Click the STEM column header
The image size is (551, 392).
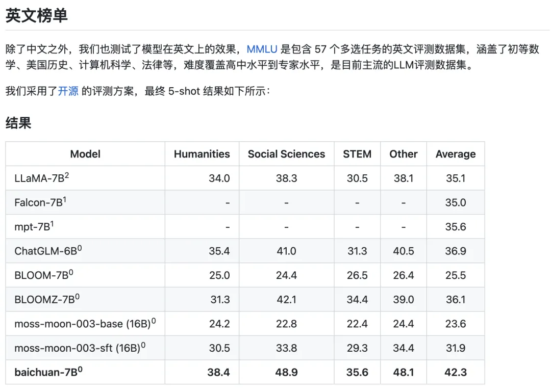pyautogui.click(x=357, y=154)
